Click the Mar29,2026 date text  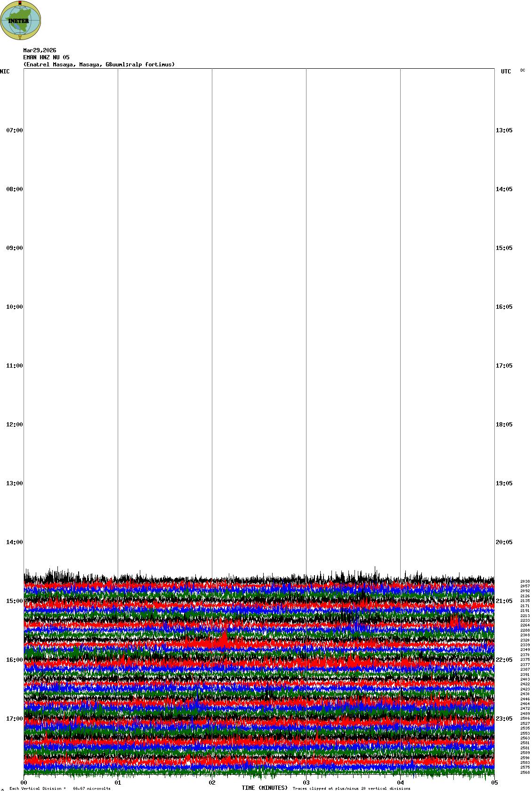[40, 50]
